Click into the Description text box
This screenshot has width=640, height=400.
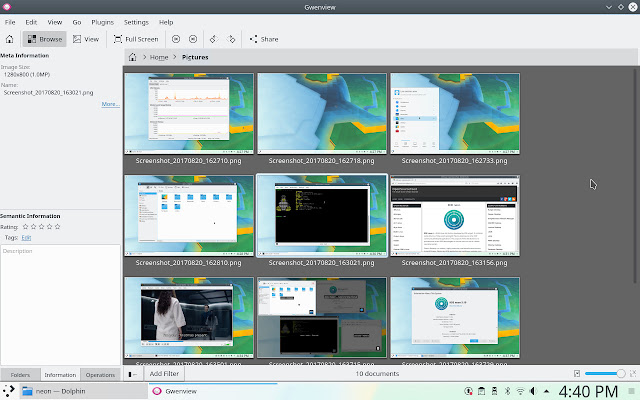60,304
